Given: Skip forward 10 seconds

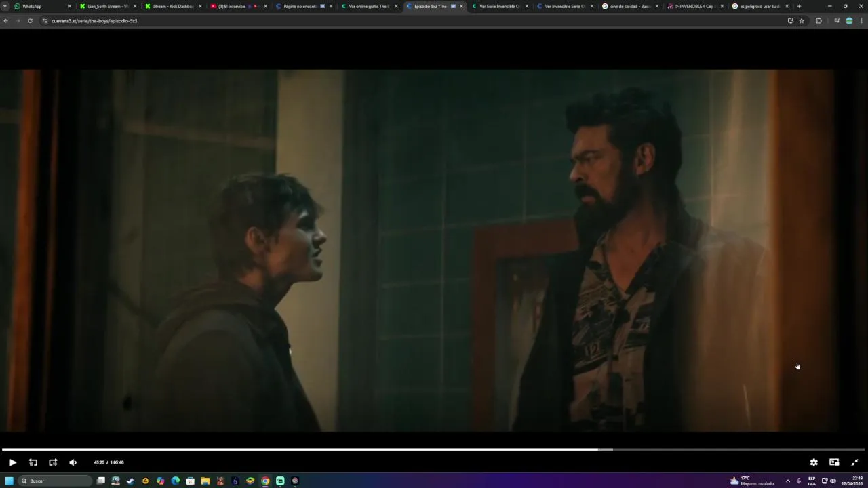Looking at the screenshot, I should [53, 462].
